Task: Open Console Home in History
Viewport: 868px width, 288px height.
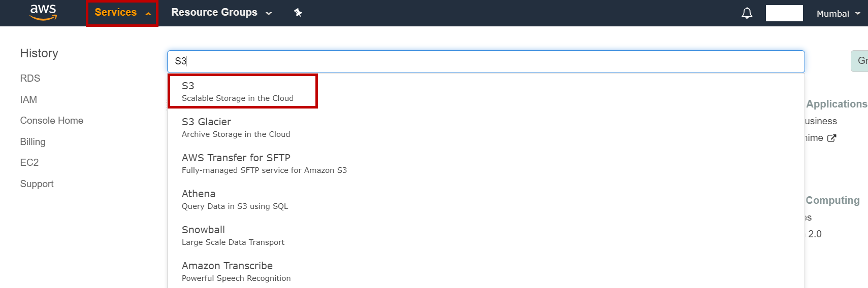Action: point(51,121)
